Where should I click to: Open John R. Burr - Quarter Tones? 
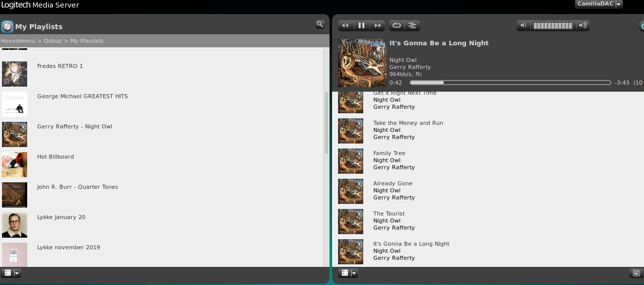click(x=77, y=187)
